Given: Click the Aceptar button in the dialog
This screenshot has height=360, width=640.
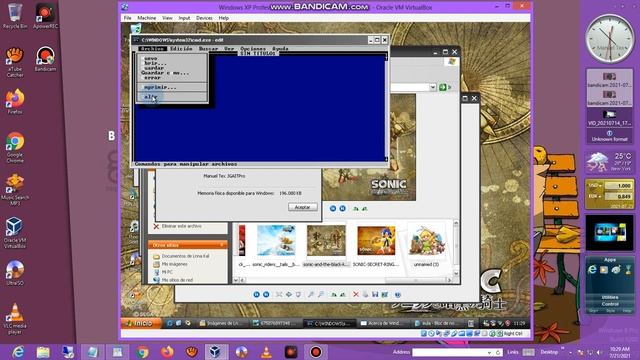Looking at the screenshot, I should point(302,207).
